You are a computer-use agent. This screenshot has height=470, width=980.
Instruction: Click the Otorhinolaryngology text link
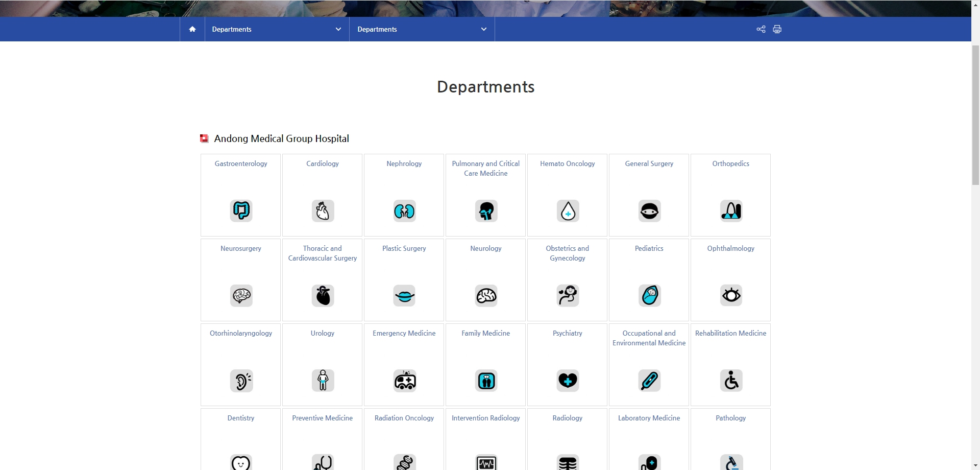(241, 333)
